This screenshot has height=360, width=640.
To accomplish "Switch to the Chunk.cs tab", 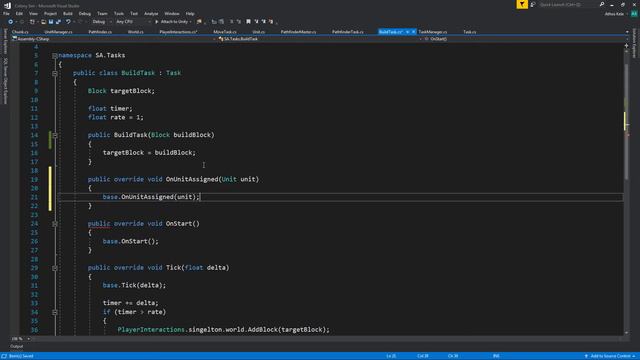I will click(20, 32).
